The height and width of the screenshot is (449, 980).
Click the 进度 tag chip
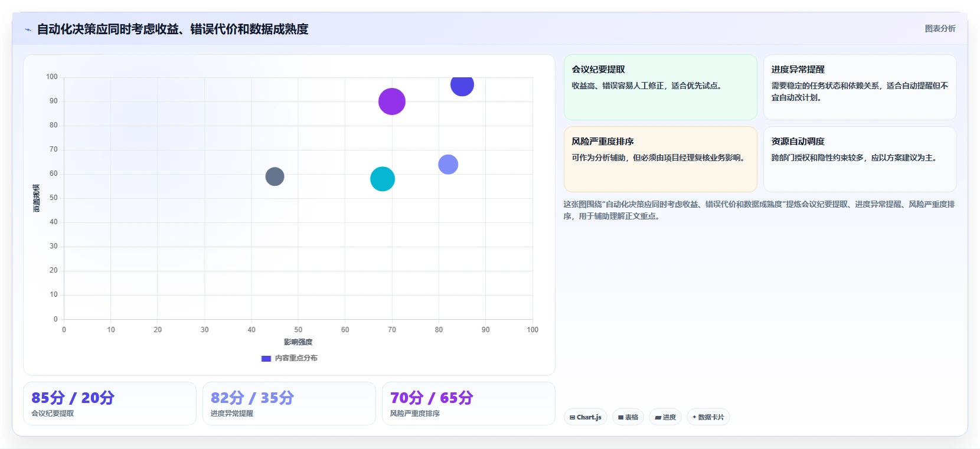pyautogui.click(x=665, y=417)
